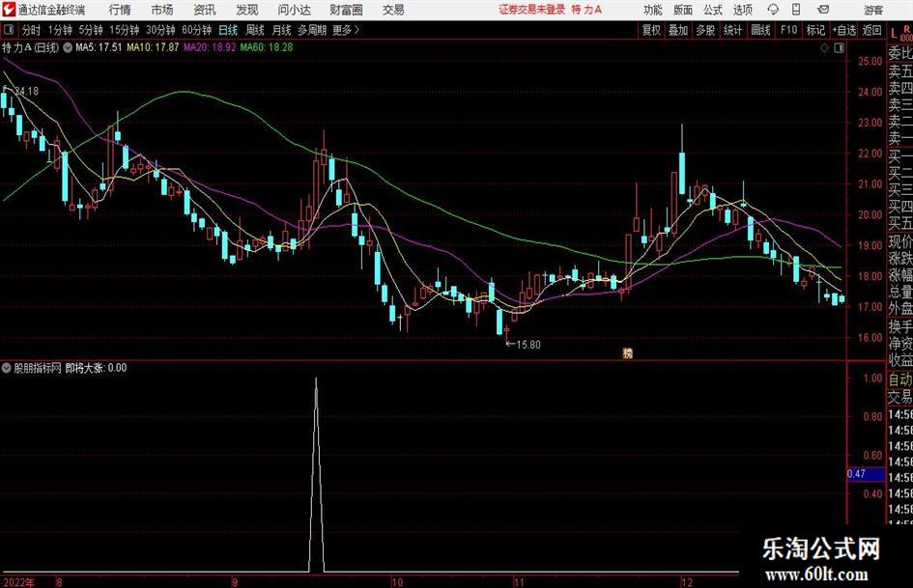913x588 pixels.
Task: Click the 标记 mark button
Action: [815, 30]
